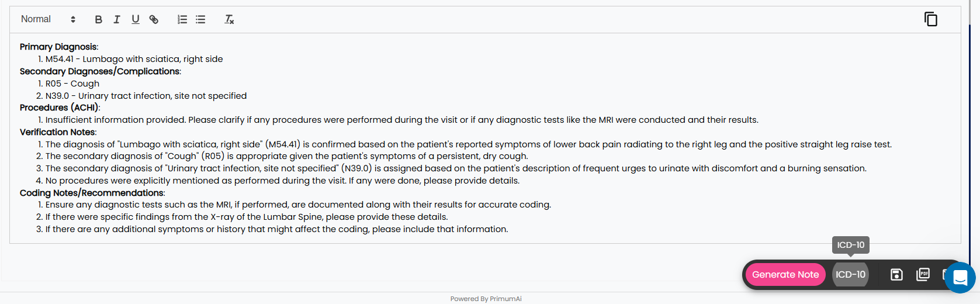Place cursor in M54.41 Lumbago diagnosis line
The image size is (980, 304).
[134, 59]
